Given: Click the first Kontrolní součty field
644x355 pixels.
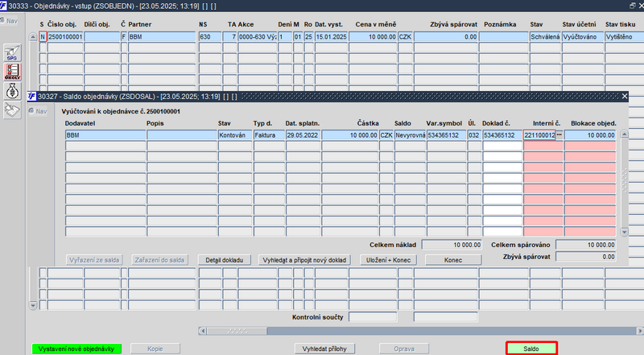Looking at the screenshot, I should [373, 317].
